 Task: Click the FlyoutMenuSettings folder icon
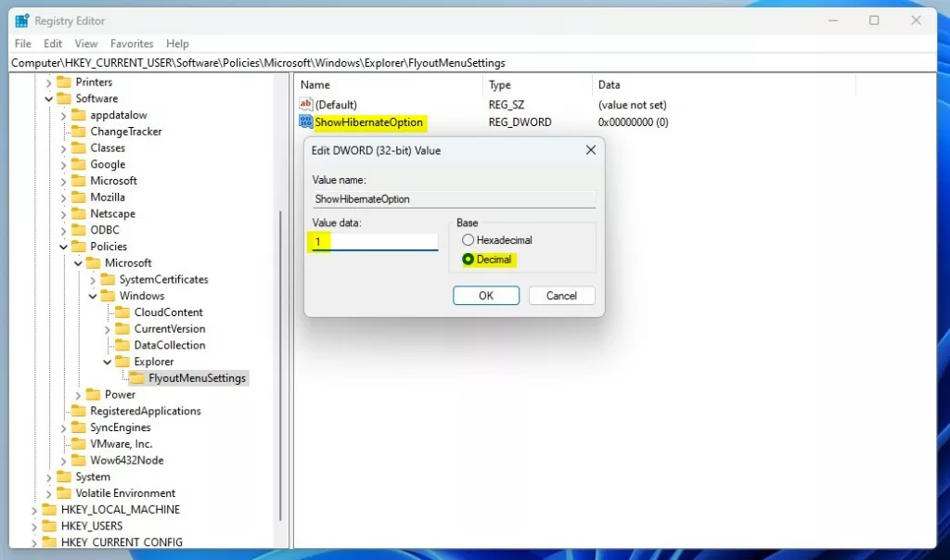[x=137, y=377]
